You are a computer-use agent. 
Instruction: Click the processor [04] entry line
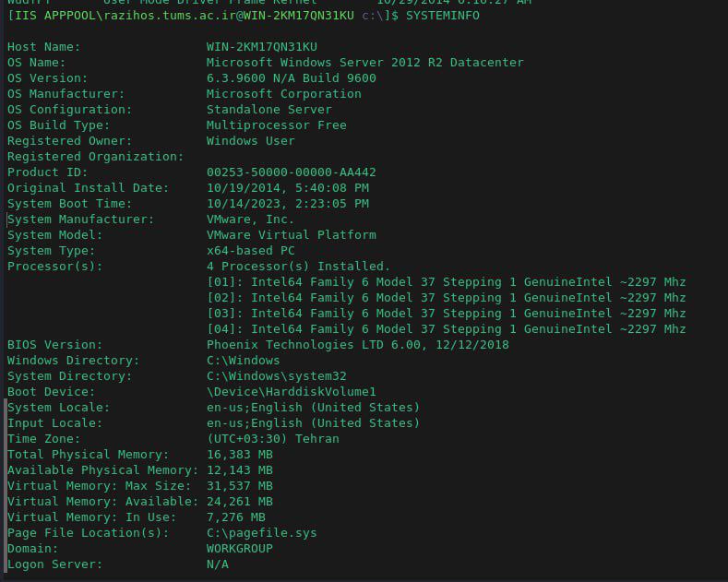(446, 329)
